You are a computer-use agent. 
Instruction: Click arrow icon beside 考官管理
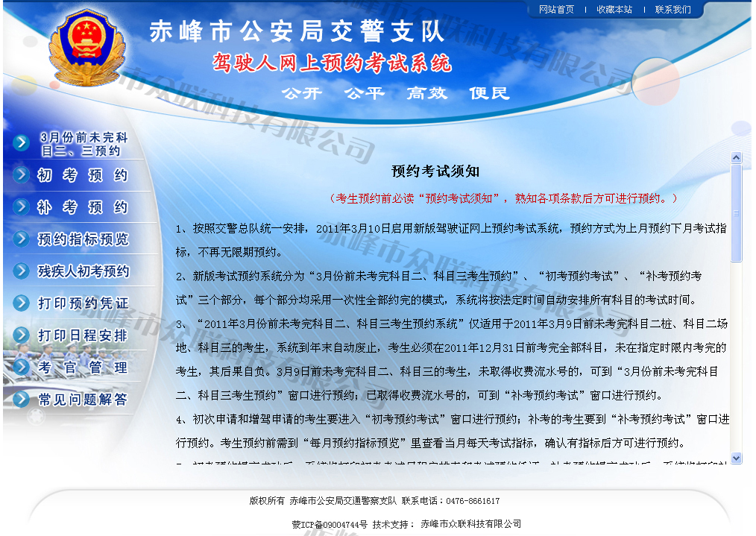coord(22,368)
